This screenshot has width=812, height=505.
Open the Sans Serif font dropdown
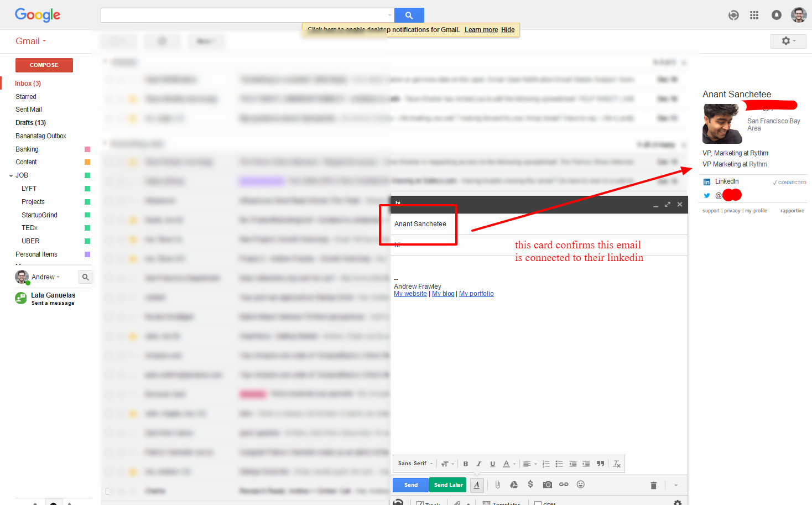[x=415, y=464]
